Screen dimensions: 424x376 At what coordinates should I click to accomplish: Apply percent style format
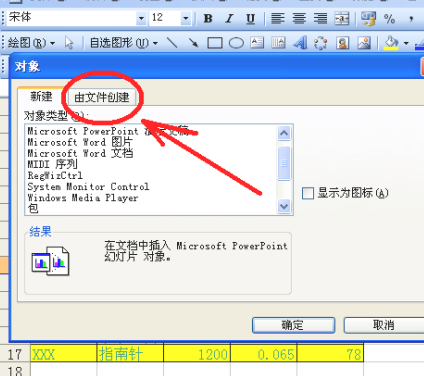(x=389, y=18)
